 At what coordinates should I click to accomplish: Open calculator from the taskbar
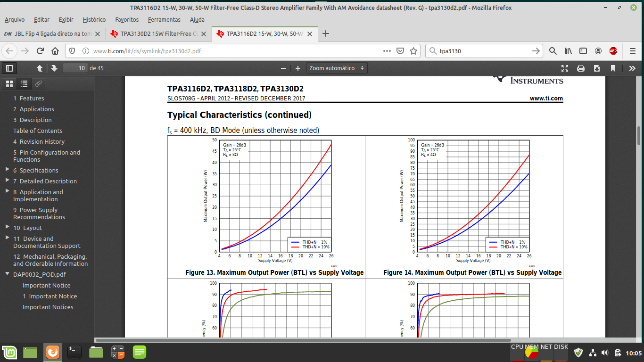coord(118,352)
